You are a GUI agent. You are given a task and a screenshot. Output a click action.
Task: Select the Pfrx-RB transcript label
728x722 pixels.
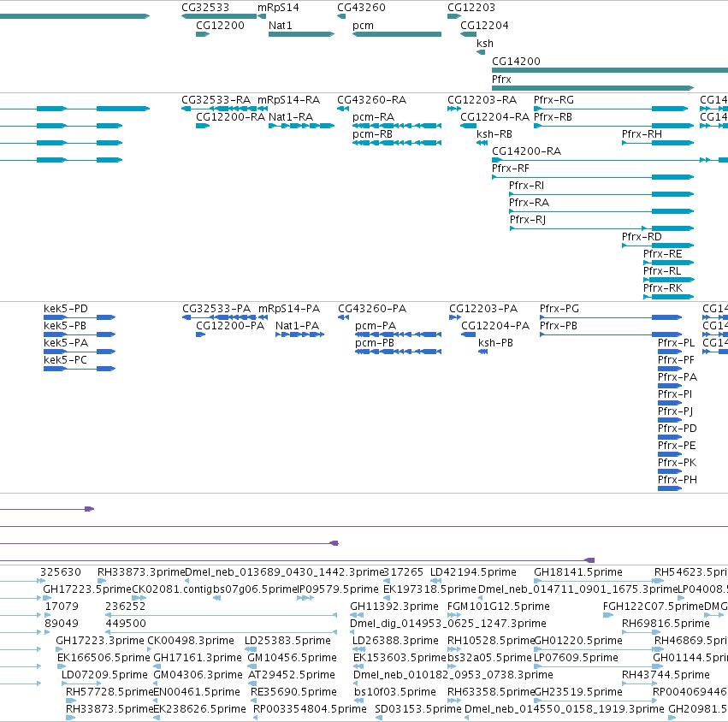(553, 117)
